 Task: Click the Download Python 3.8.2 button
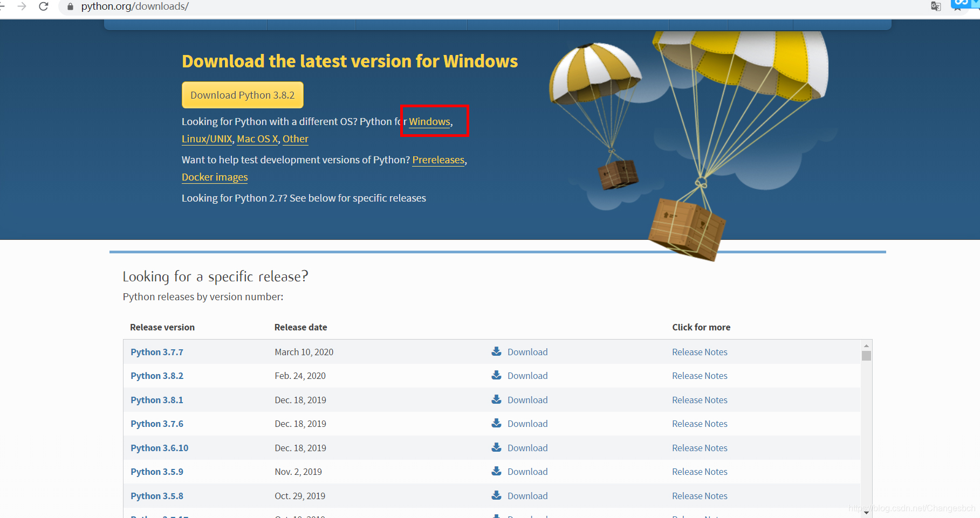click(243, 95)
